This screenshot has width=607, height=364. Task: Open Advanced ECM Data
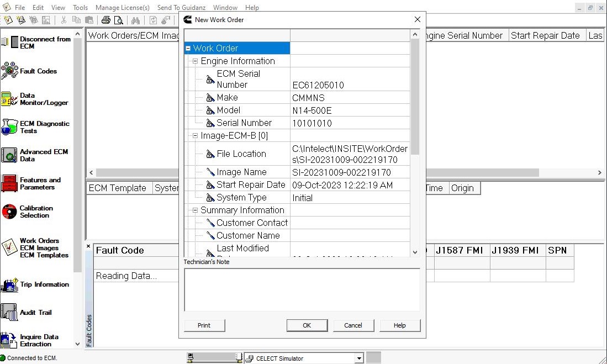pos(35,155)
